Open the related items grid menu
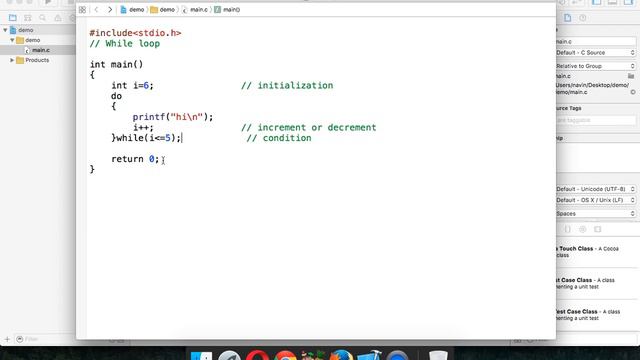The height and width of the screenshot is (360, 640). pyautogui.click(x=82, y=9)
